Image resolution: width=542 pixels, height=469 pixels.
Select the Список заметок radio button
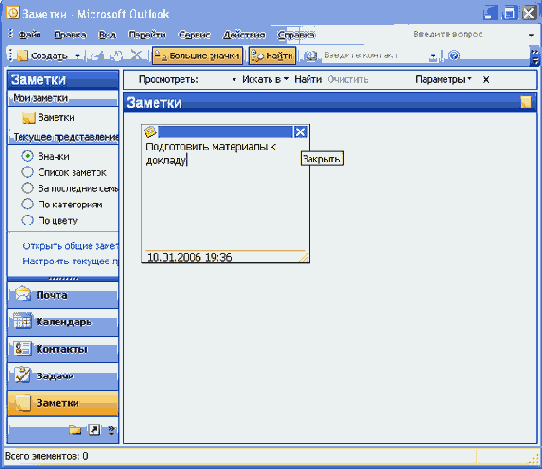click(x=27, y=172)
